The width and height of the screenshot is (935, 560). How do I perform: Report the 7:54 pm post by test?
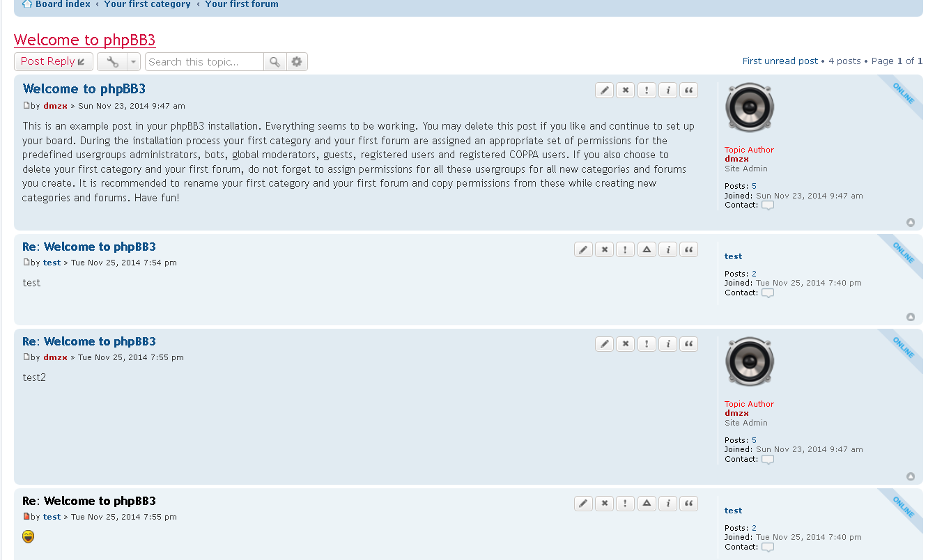point(626,249)
